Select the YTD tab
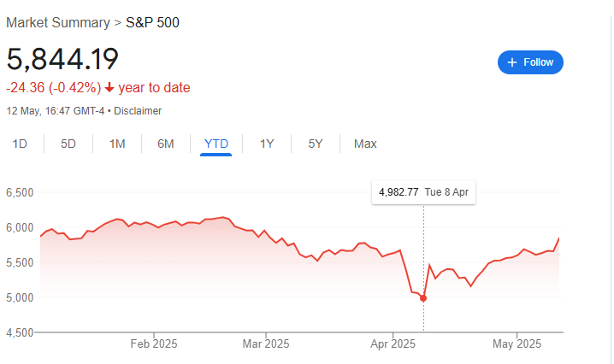 216,144
